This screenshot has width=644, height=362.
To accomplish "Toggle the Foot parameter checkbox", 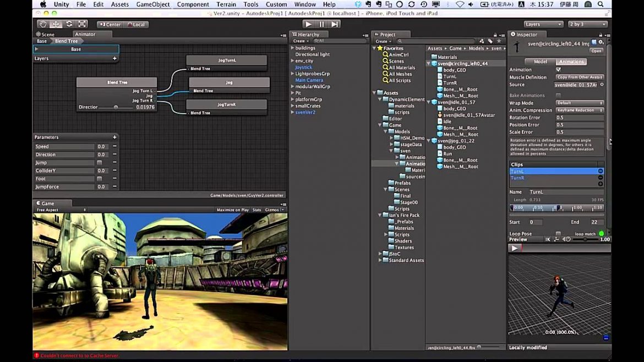I will [99, 179].
